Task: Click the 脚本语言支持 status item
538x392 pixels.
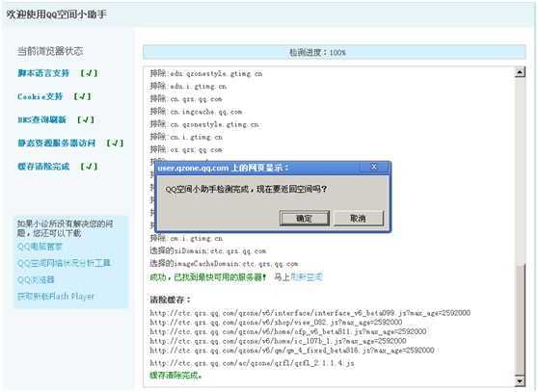Action: point(43,73)
